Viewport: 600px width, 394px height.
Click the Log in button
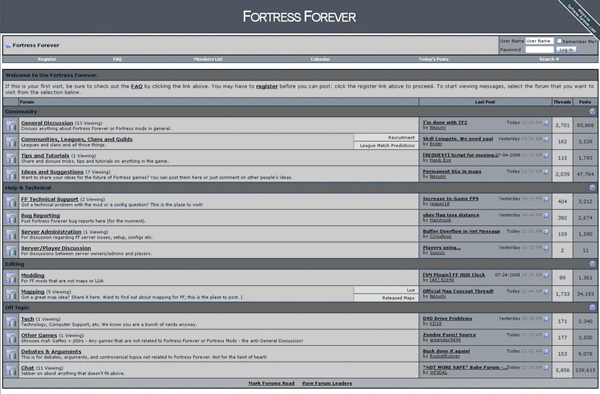click(566, 50)
